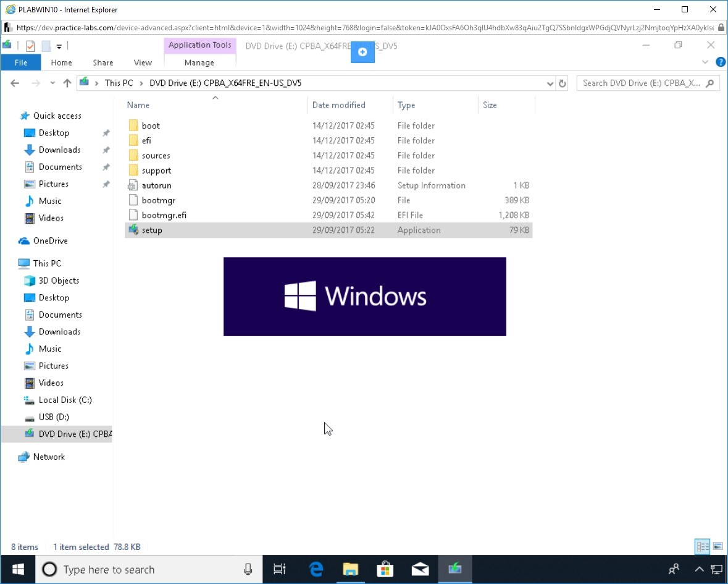Viewport: 728px width, 584px height.
Task: Go back with the Back arrow
Action: tap(15, 83)
